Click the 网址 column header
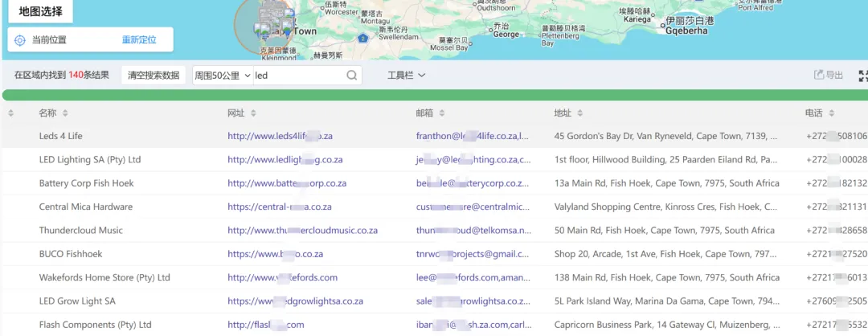Viewport: 868px width, 336px height. (x=235, y=113)
